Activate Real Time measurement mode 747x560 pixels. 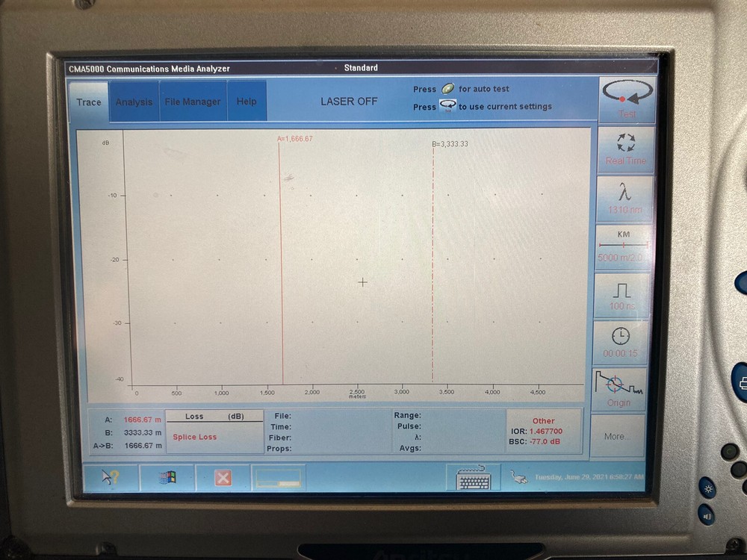(x=626, y=147)
